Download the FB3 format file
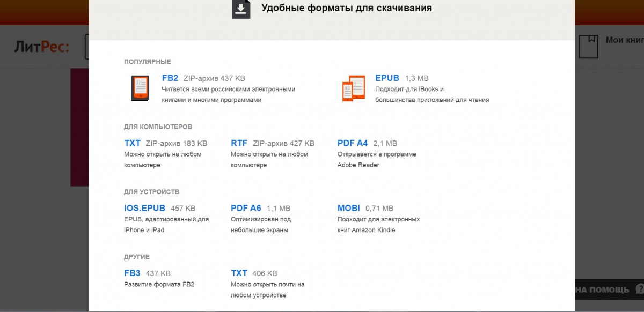 [x=132, y=273]
